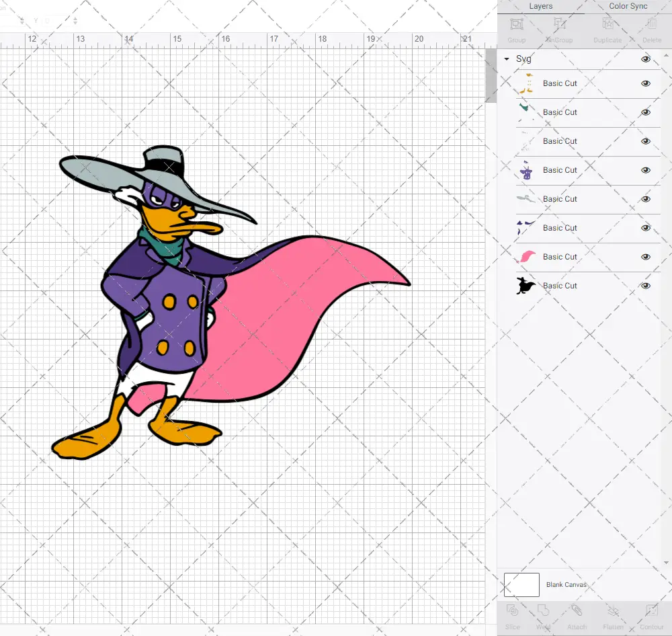This screenshot has height=636, width=672.
Task: Collapse the Svg group arrow
Action: click(507, 58)
